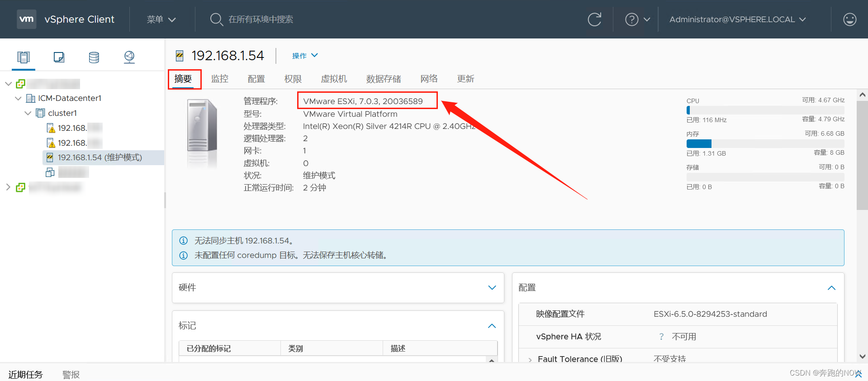This screenshot has height=381, width=868.
Task: Switch to the 更新 tab
Action: tap(466, 79)
